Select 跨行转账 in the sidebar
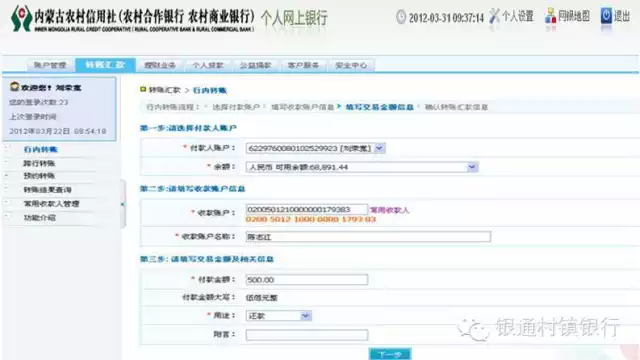 39,163
